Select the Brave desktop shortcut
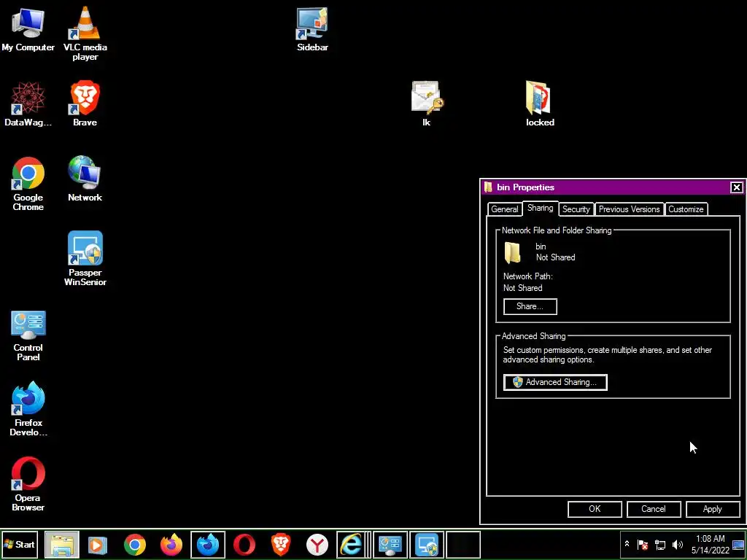This screenshot has height=560, width=747. 85,104
